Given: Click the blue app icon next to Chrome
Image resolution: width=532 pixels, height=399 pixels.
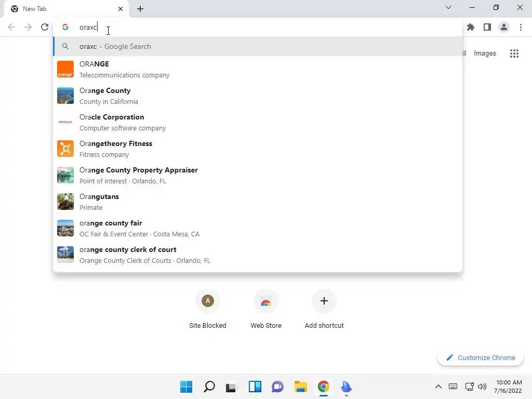Looking at the screenshot, I should click(x=346, y=387).
